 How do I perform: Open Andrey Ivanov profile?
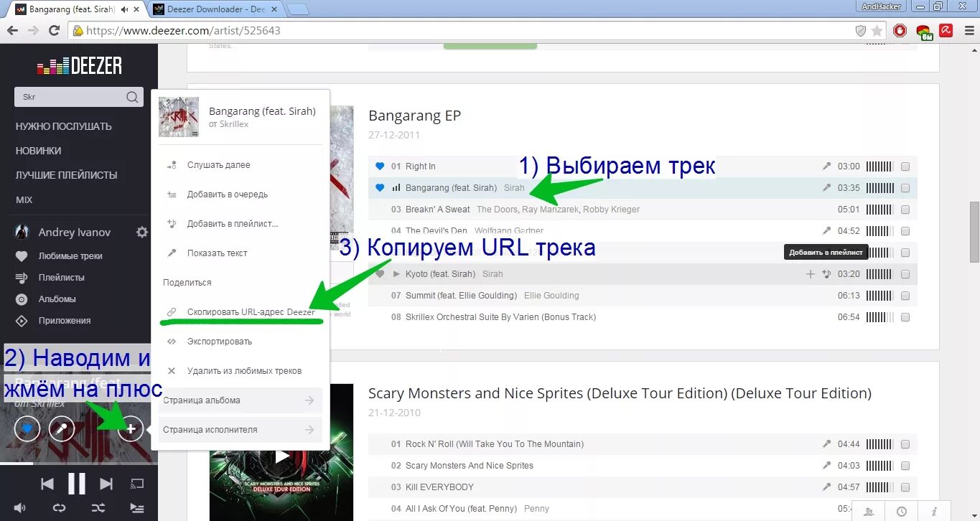75,233
